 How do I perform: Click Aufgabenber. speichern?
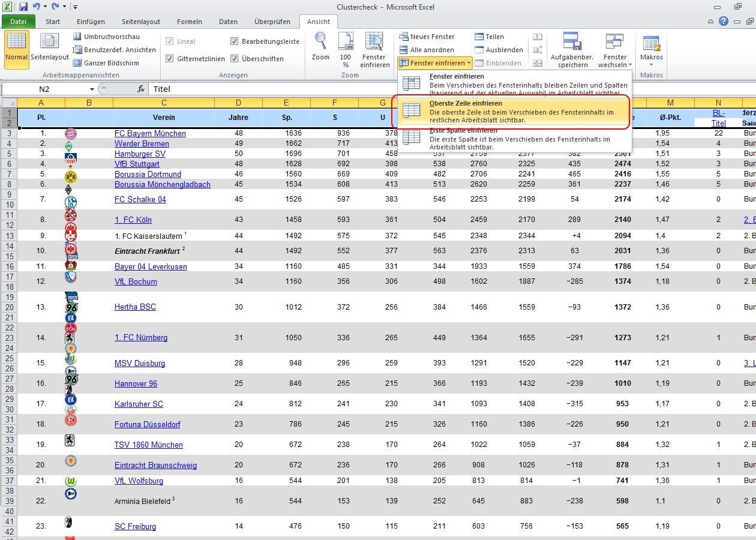pyautogui.click(x=572, y=50)
